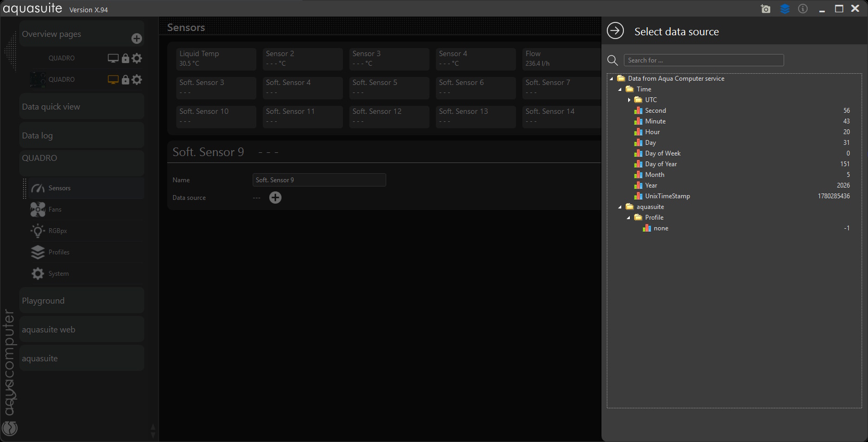
Task: Open the Sensors gauge icon in sidebar
Action: 38,188
